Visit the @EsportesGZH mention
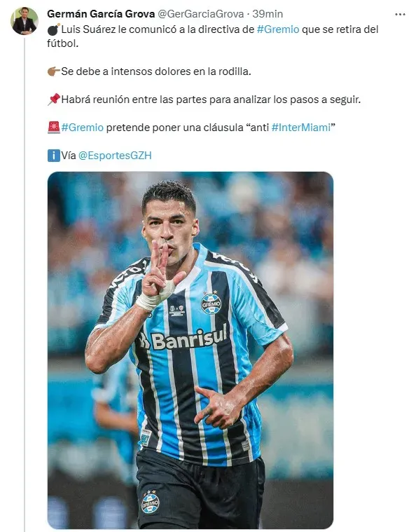Image resolution: width=416 pixels, height=532 pixels. pyautogui.click(x=115, y=156)
